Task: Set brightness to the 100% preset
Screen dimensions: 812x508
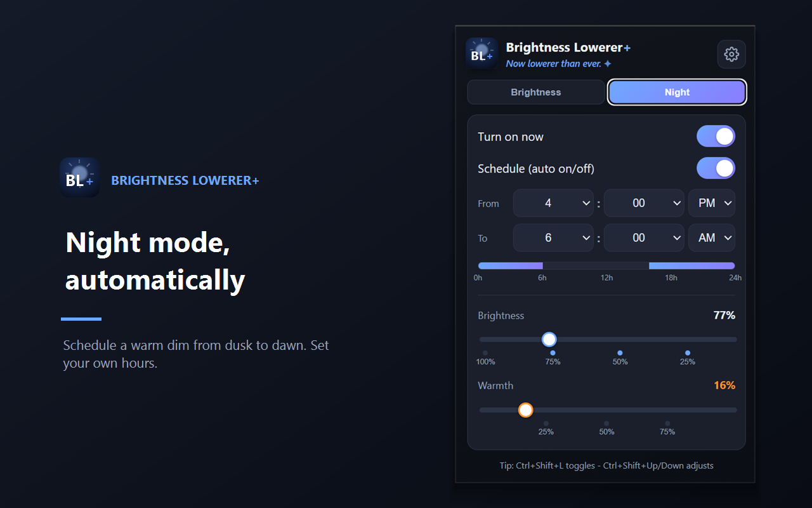Action: tap(485, 358)
